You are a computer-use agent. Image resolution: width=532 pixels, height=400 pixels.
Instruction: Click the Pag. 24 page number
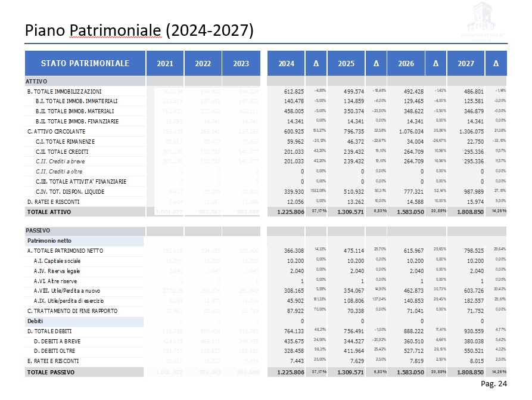pyautogui.click(x=494, y=384)
